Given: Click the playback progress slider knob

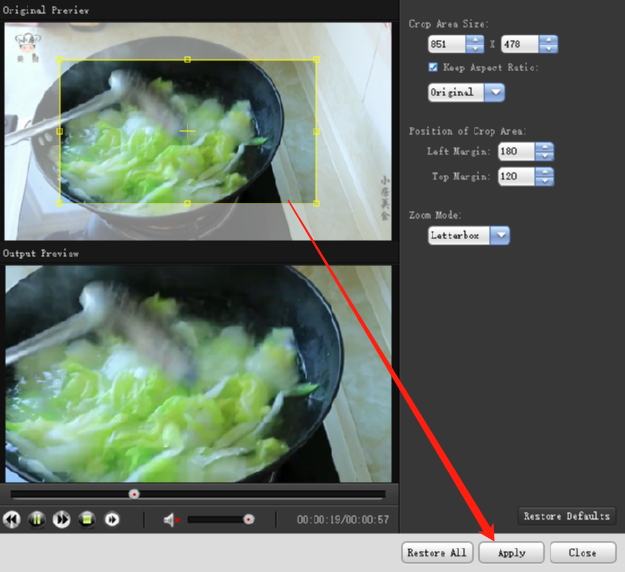Looking at the screenshot, I should [134, 494].
